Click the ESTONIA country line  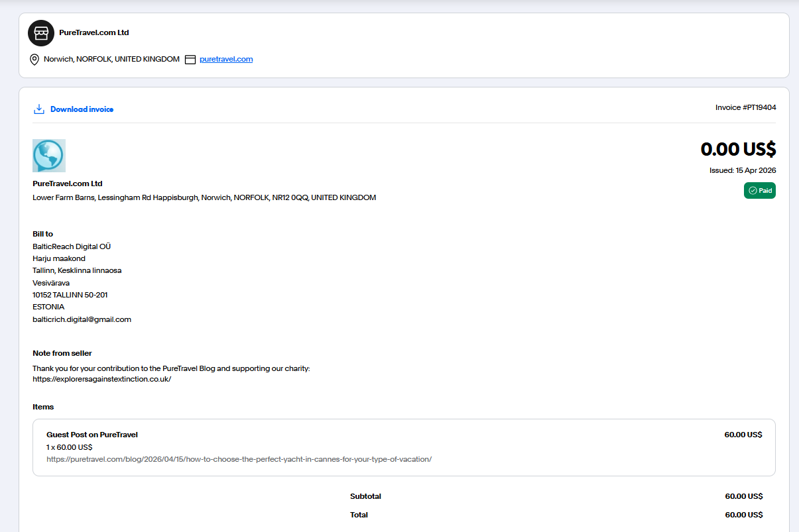point(48,307)
